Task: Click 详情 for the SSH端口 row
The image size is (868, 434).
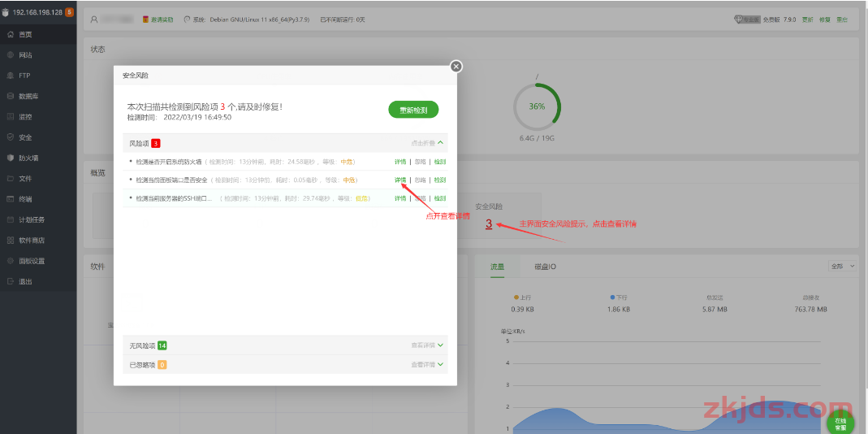Action: (x=400, y=198)
